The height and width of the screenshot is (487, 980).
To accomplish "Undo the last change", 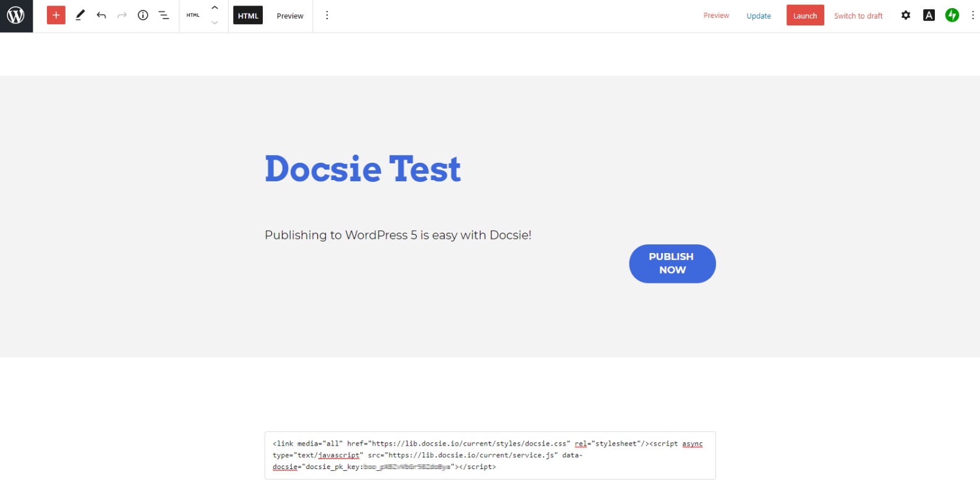I will (101, 15).
